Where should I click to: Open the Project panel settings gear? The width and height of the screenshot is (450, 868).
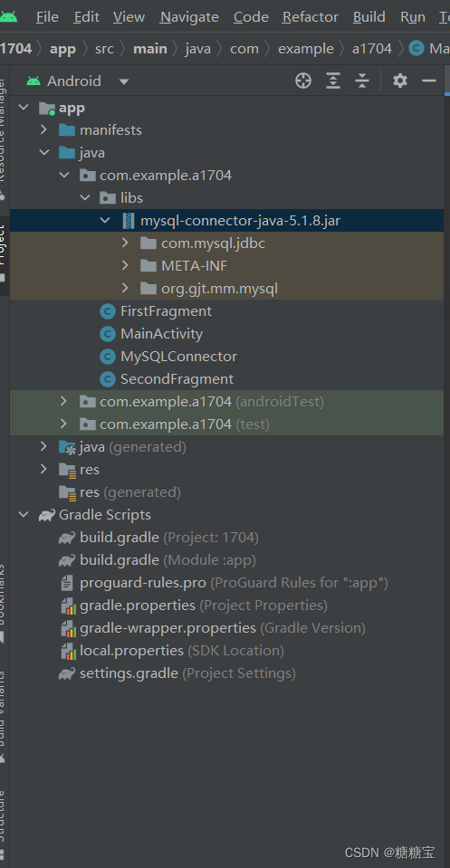pos(399,81)
